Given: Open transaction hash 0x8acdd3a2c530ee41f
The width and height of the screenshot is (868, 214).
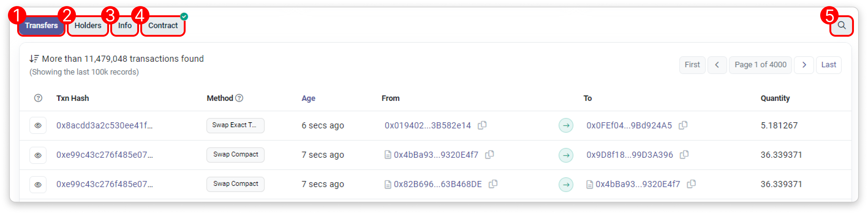Looking at the screenshot, I should point(104,126).
